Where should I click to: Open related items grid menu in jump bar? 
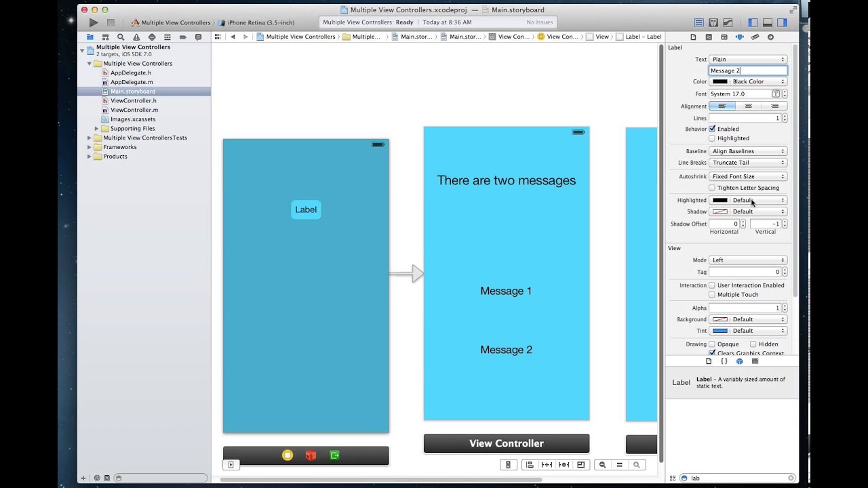(x=218, y=37)
